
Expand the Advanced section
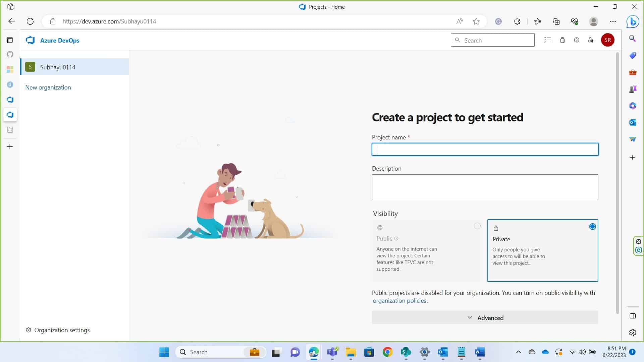[x=485, y=318]
